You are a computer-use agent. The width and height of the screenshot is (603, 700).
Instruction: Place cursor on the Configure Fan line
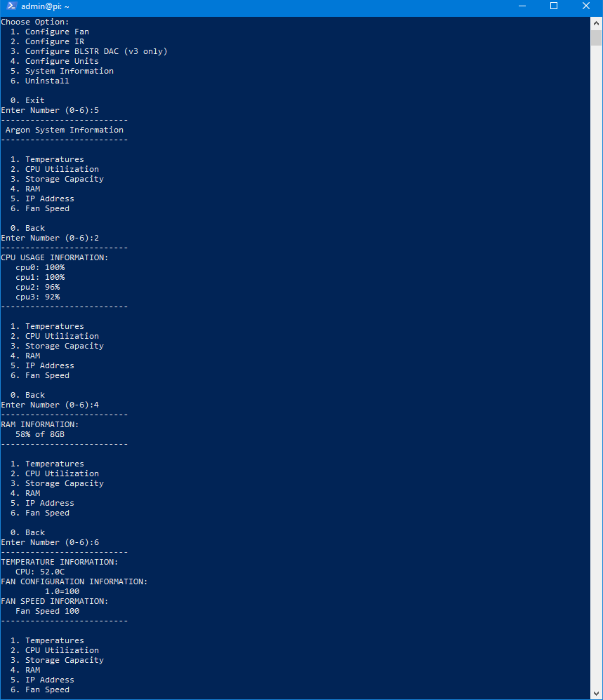pos(50,32)
